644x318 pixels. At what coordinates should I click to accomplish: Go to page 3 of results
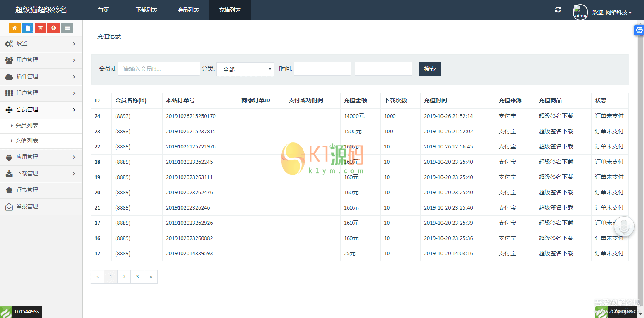click(x=137, y=276)
